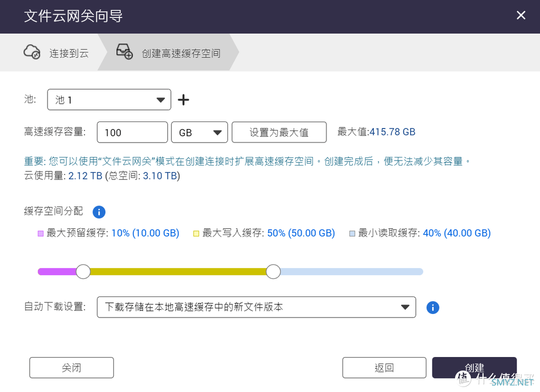Click the 文件云网关向导 title
The height and width of the screenshot is (392, 540).
pos(73,16)
